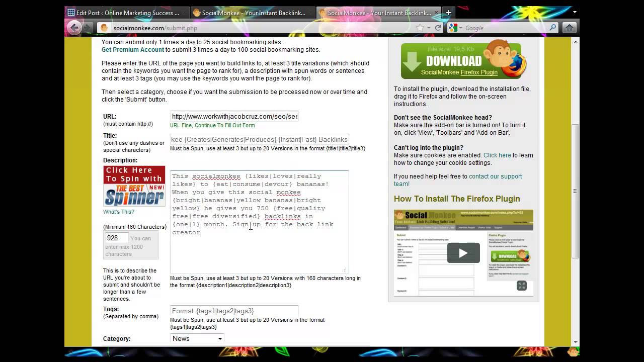Click the 'Can't log into the plugin?' heading

429,148
